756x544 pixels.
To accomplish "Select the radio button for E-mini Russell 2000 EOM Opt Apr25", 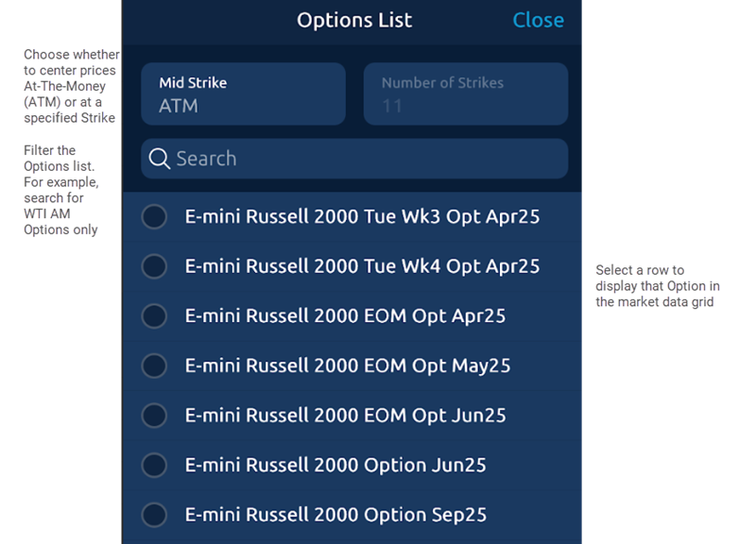I will pyautogui.click(x=154, y=315).
